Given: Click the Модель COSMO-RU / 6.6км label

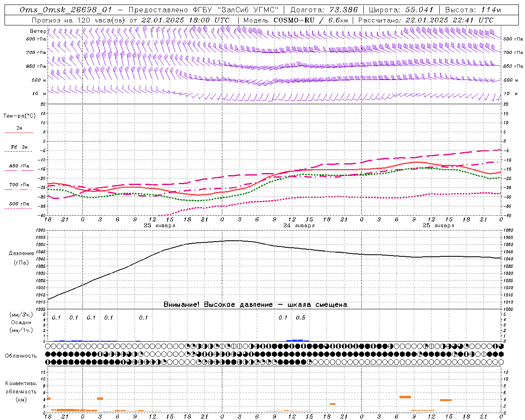Looking at the screenshot, I should [x=295, y=20].
